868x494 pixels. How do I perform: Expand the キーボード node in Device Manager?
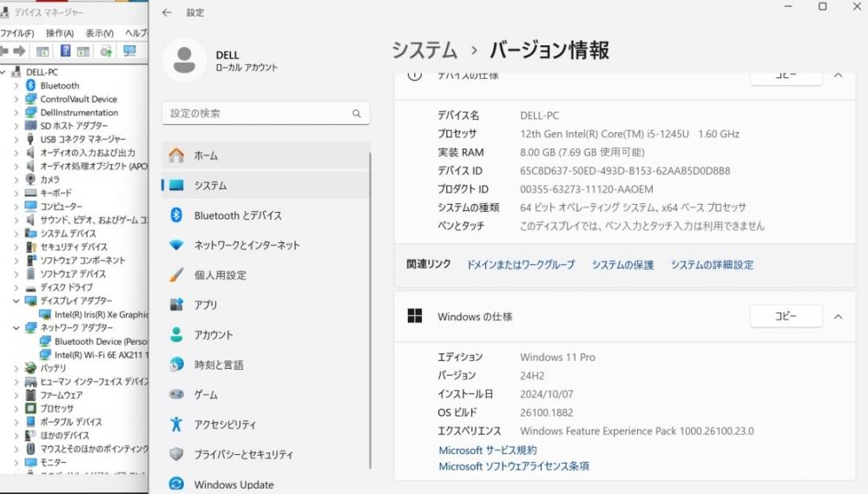pos(16,193)
